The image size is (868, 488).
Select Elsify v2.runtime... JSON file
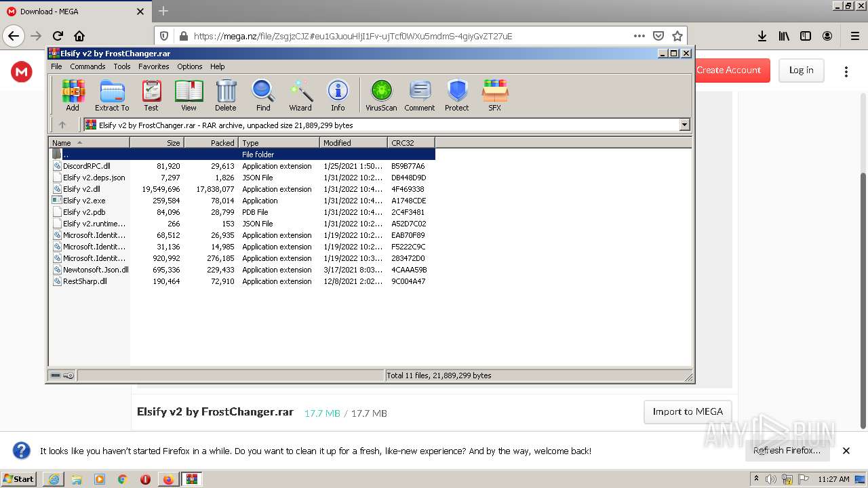click(242, 224)
